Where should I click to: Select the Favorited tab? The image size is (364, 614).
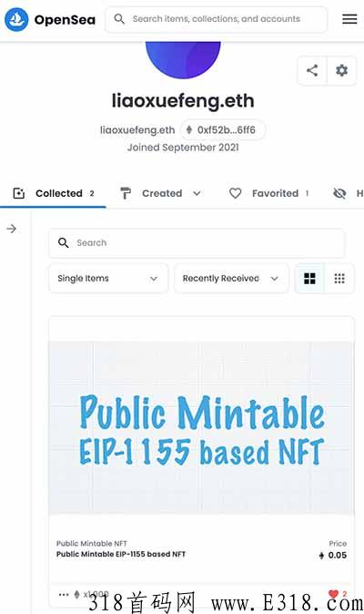tap(269, 193)
